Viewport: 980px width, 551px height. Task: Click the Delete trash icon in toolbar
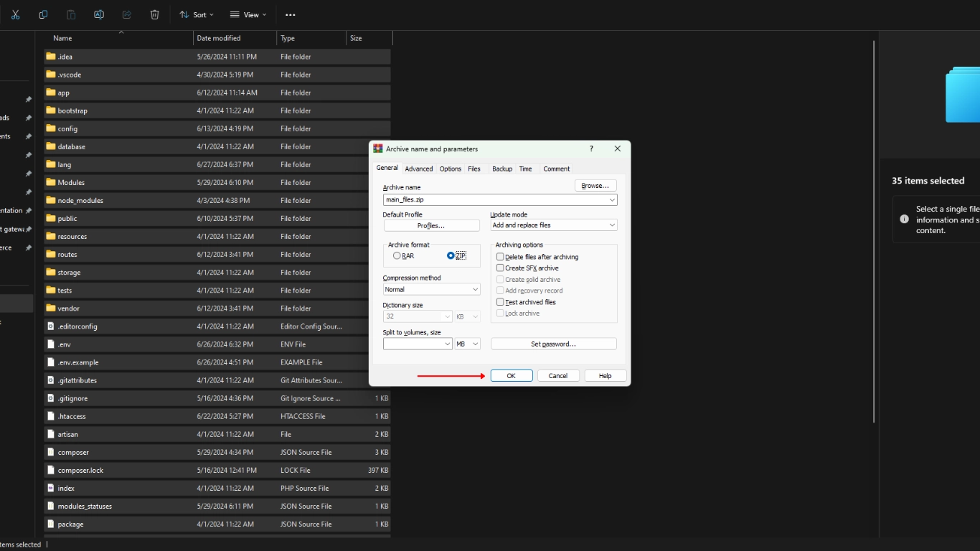point(154,14)
